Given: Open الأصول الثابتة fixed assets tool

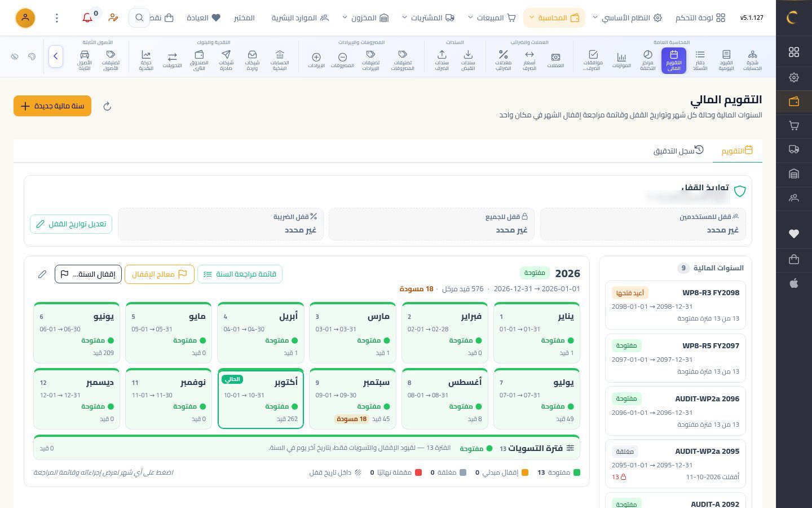Looking at the screenshot, I should 85,60.
